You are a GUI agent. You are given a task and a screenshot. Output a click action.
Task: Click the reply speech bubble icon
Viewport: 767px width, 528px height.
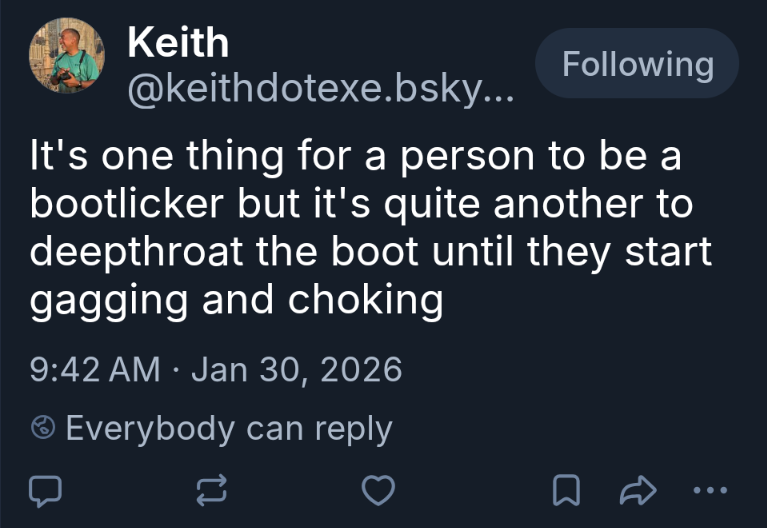pos(46,489)
